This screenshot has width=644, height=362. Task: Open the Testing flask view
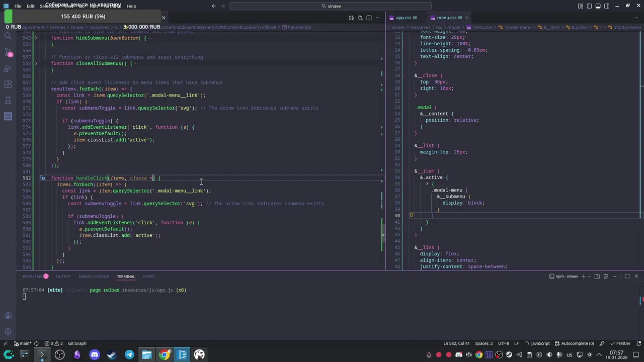tap(8, 100)
